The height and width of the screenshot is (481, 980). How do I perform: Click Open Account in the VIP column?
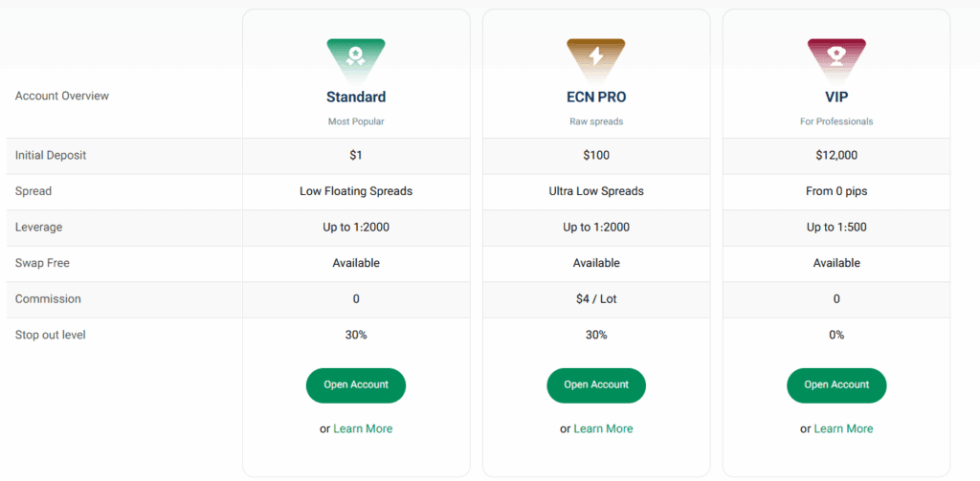pyautogui.click(x=836, y=385)
